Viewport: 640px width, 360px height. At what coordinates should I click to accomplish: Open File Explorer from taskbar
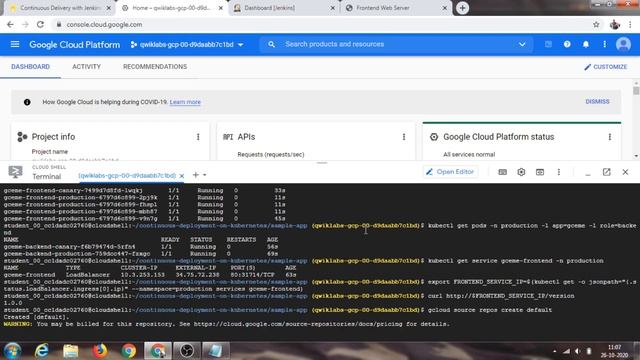71,351
